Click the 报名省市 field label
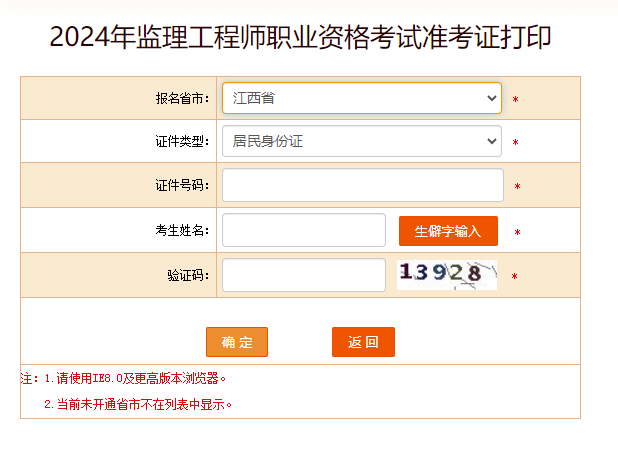Image resolution: width=618 pixels, height=452 pixels. pyautogui.click(x=182, y=99)
